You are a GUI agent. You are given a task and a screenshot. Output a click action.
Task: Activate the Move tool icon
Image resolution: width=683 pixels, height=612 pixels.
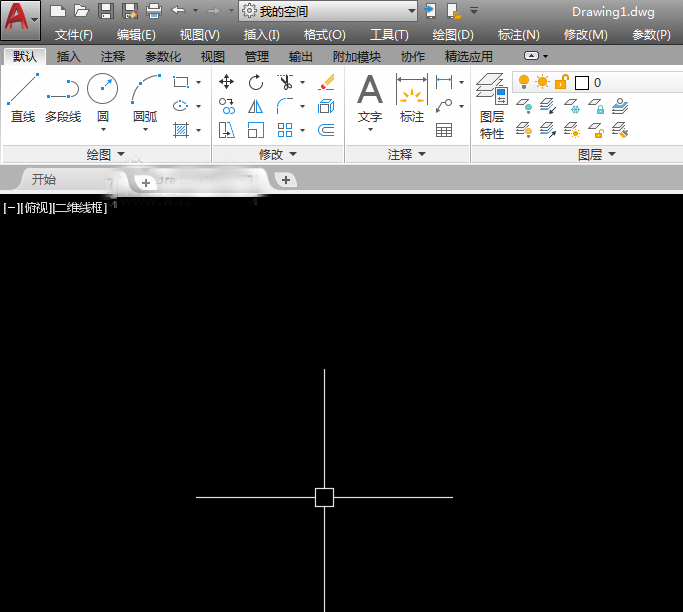227,82
